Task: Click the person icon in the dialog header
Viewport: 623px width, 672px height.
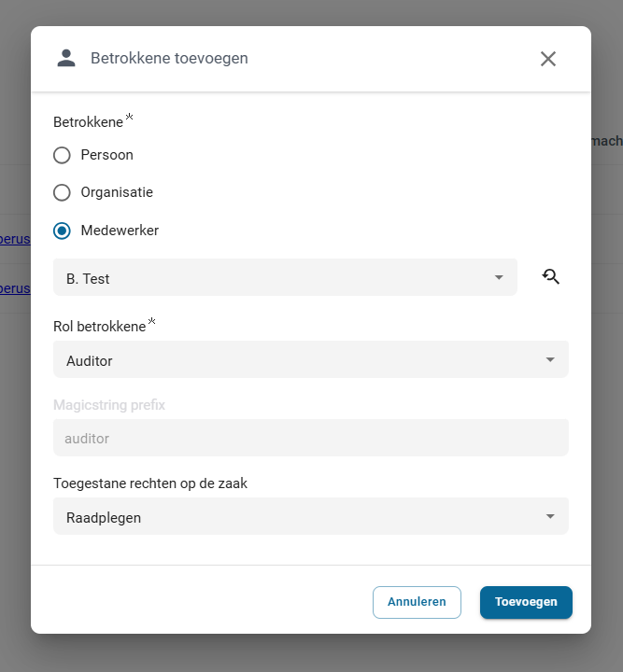Action: tap(66, 58)
